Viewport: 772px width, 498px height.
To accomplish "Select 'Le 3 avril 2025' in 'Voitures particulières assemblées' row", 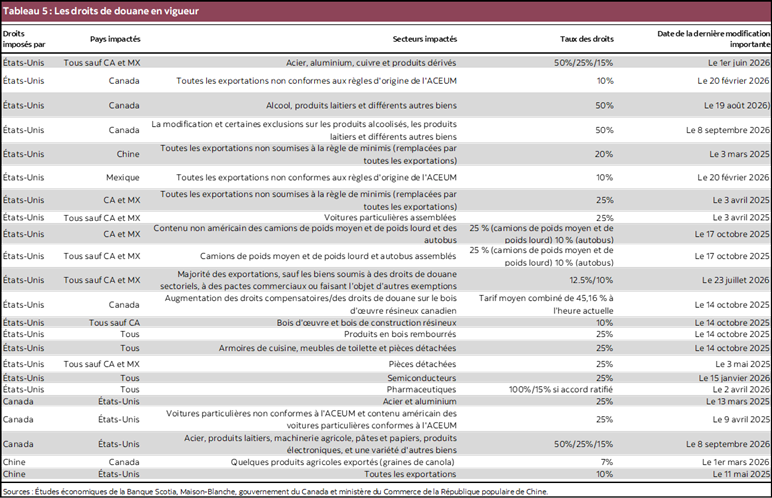I will coord(741,217).
